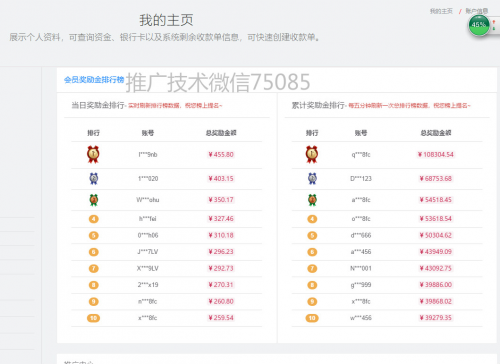The image size is (500, 364).
Task: Click the bronze medal beside W***ohu
Action: (x=94, y=200)
